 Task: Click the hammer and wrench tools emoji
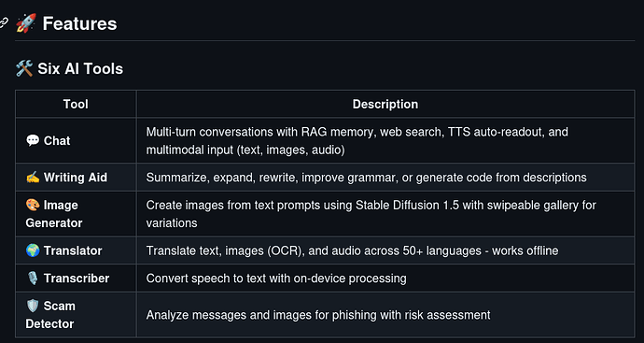pos(24,68)
